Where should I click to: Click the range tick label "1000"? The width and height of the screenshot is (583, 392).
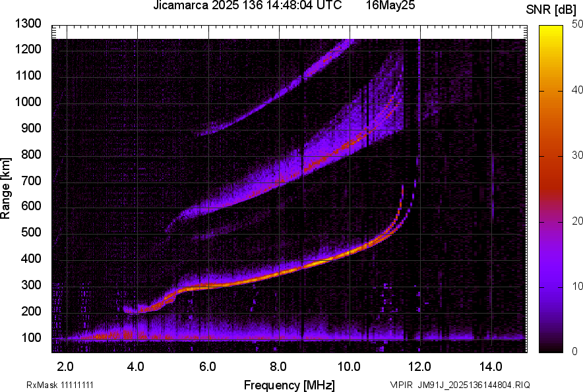coord(28,101)
